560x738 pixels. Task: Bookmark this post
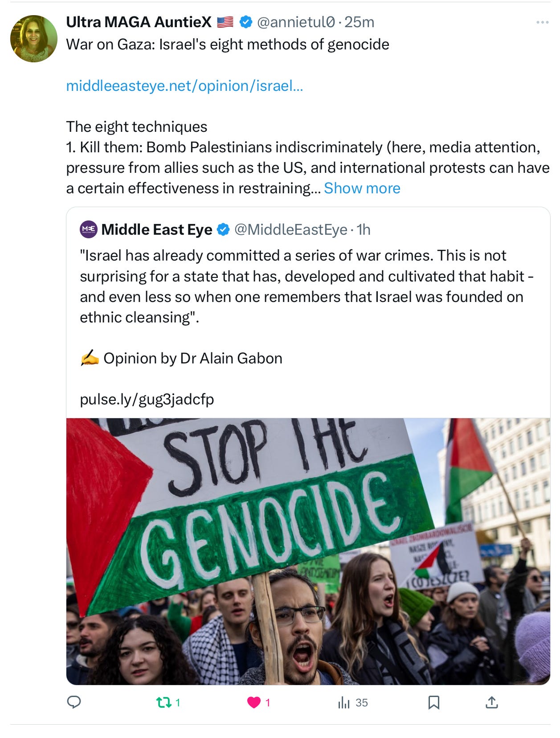tap(433, 703)
